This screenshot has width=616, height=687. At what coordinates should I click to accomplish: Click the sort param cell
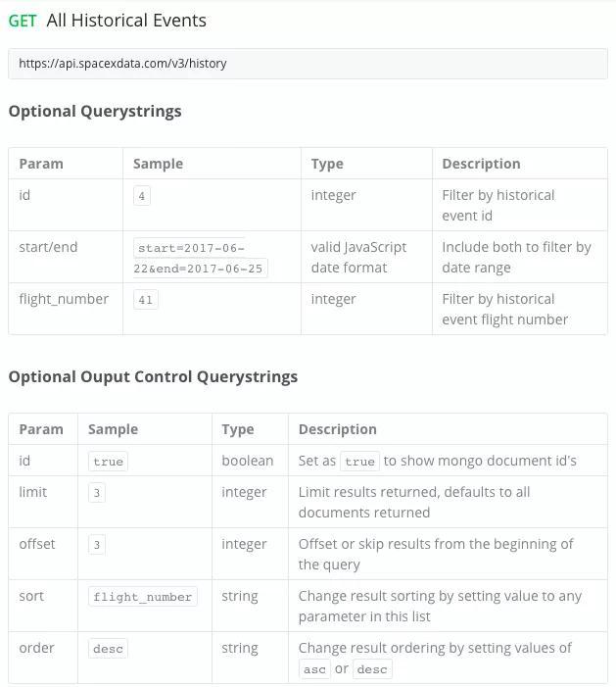[x=31, y=596]
